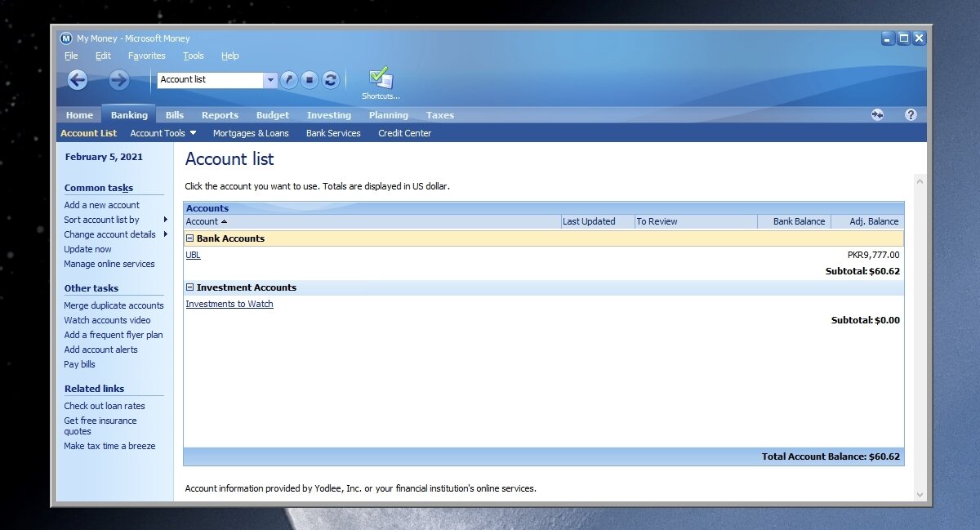The width and height of the screenshot is (980, 530).
Task: Open the Tools menu
Action: coord(193,56)
